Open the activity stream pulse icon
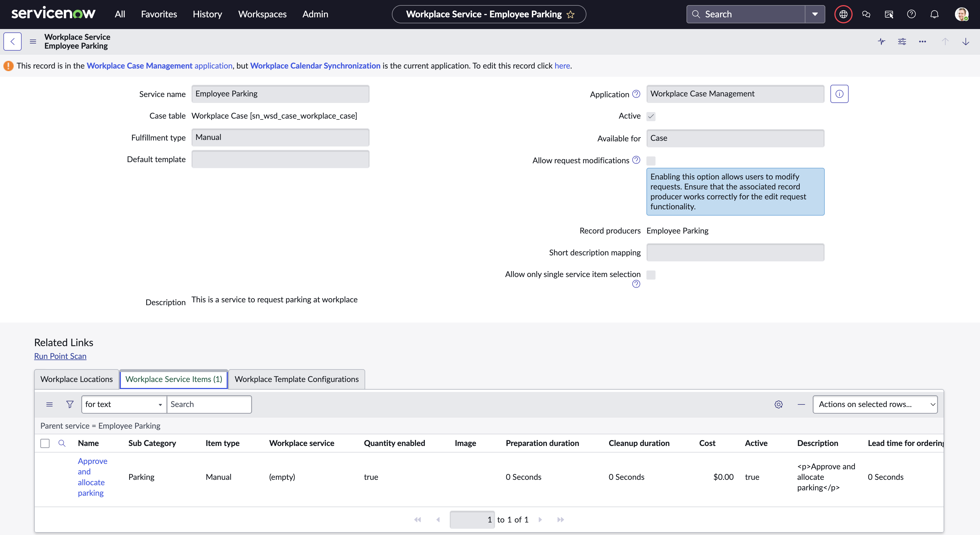980x535 pixels. click(882, 42)
